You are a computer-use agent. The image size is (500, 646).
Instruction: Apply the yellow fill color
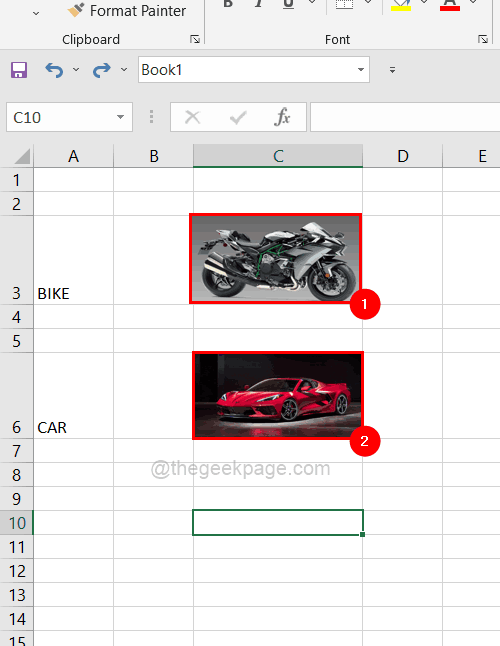coord(401,5)
